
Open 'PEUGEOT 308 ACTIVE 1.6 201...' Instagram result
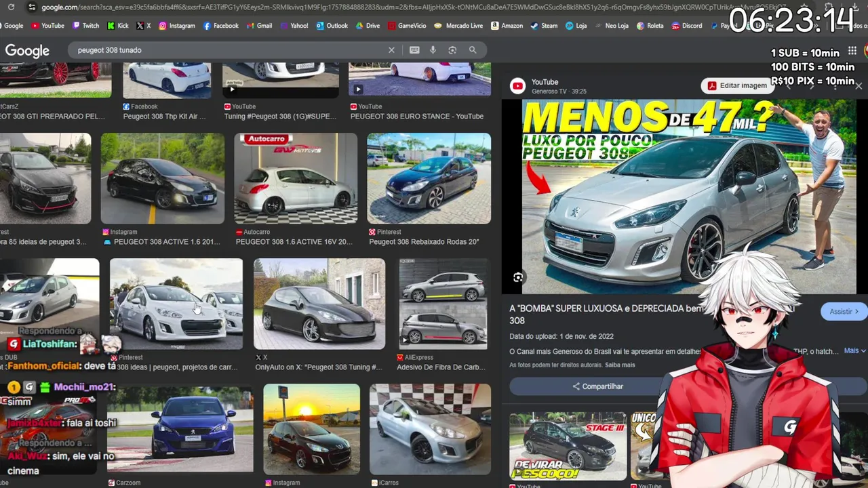pyautogui.click(x=162, y=242)
